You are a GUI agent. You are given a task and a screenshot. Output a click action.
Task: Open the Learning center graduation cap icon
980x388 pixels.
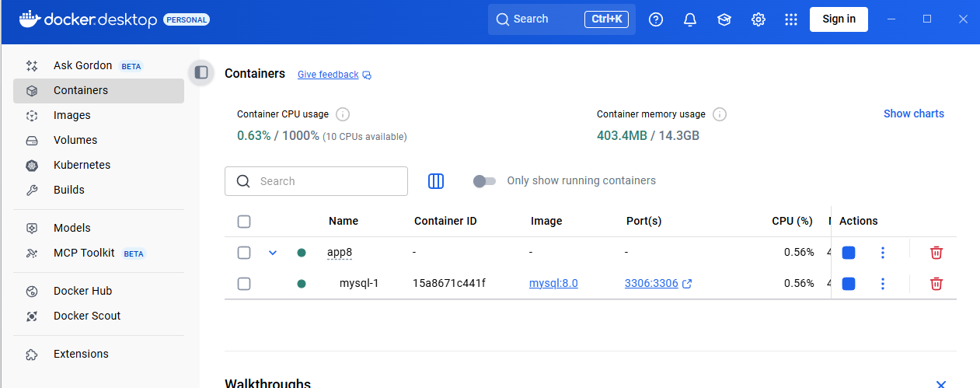724,19
